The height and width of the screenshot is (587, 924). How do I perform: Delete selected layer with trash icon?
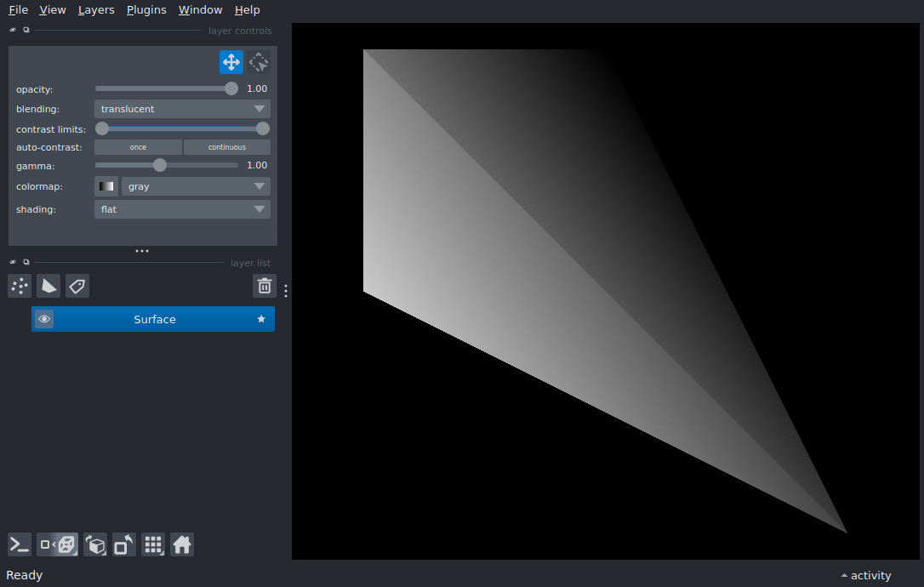point(265,286)
